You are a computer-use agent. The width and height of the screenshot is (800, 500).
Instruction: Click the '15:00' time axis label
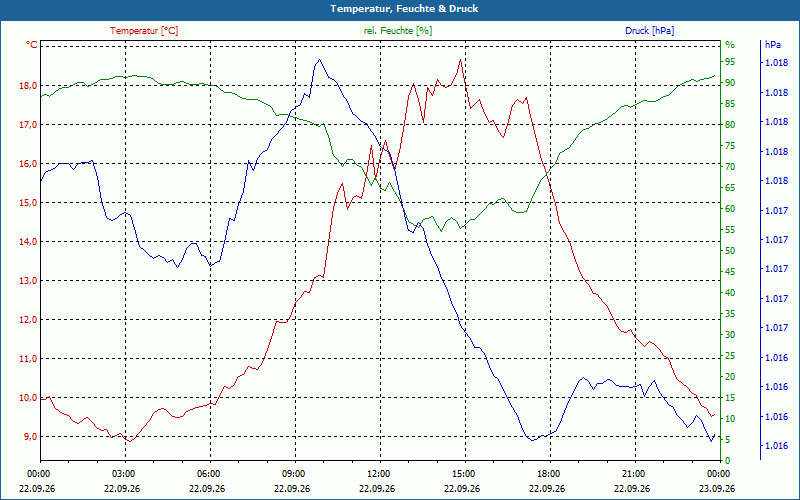pos(462,473)
